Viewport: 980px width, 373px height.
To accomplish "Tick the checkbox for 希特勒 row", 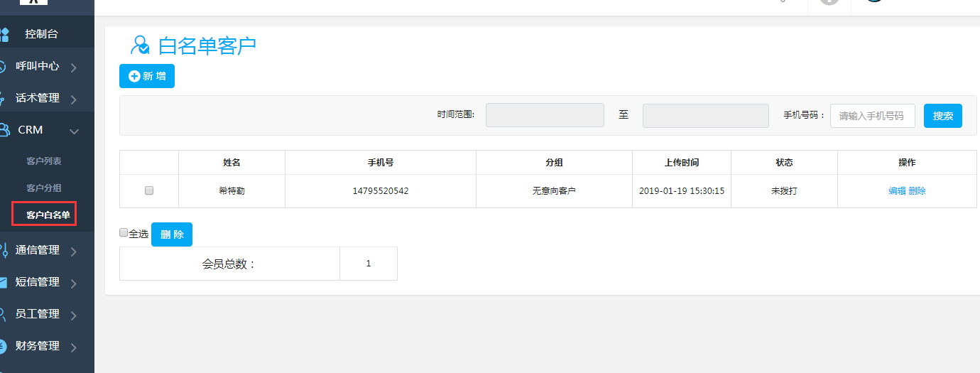I will click(x=149, y=190).
